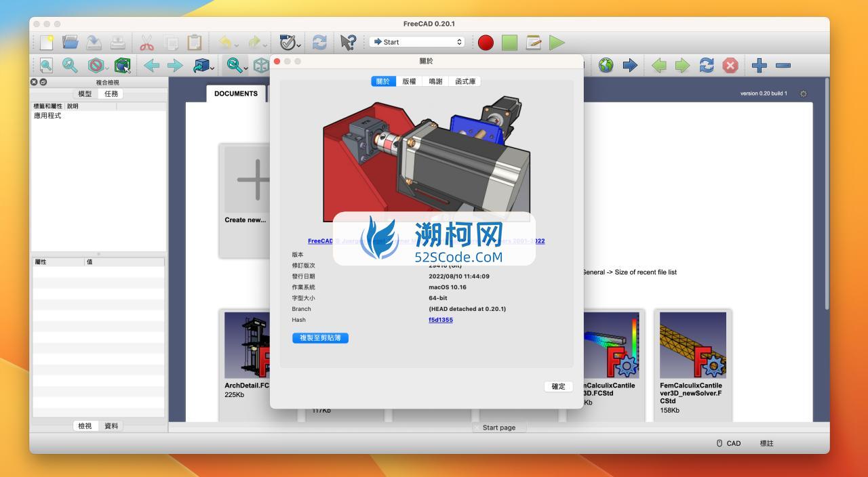Viewport: 868px width, 477px height.
Task: Switch to the 關於 tab in dialog
Action: (383, 81)
